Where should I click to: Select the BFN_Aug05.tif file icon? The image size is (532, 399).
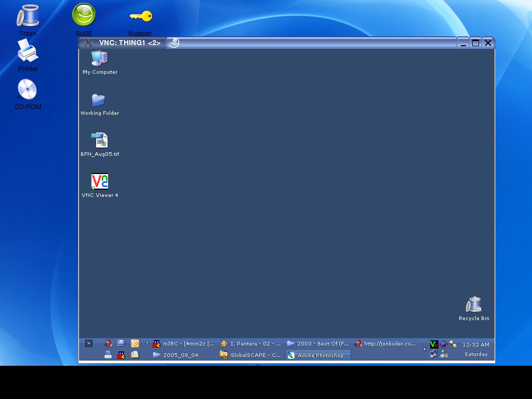[x=99, y=141]
